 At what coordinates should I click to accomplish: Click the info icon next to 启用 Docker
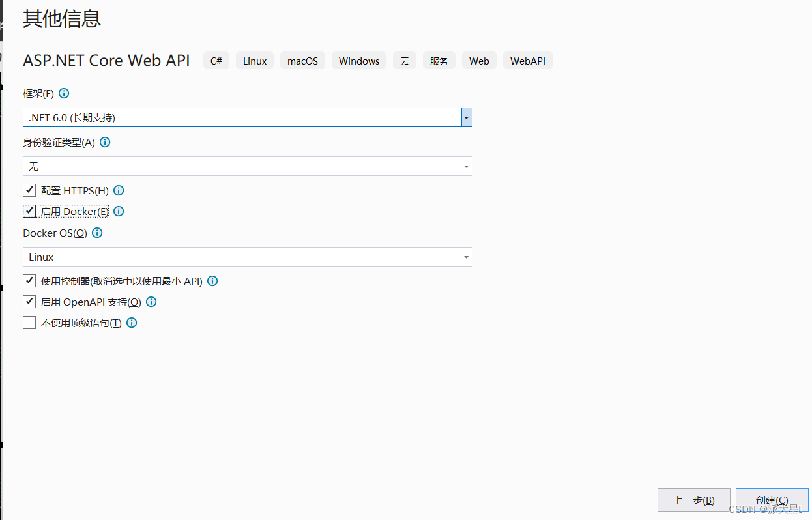coord(118,211)
